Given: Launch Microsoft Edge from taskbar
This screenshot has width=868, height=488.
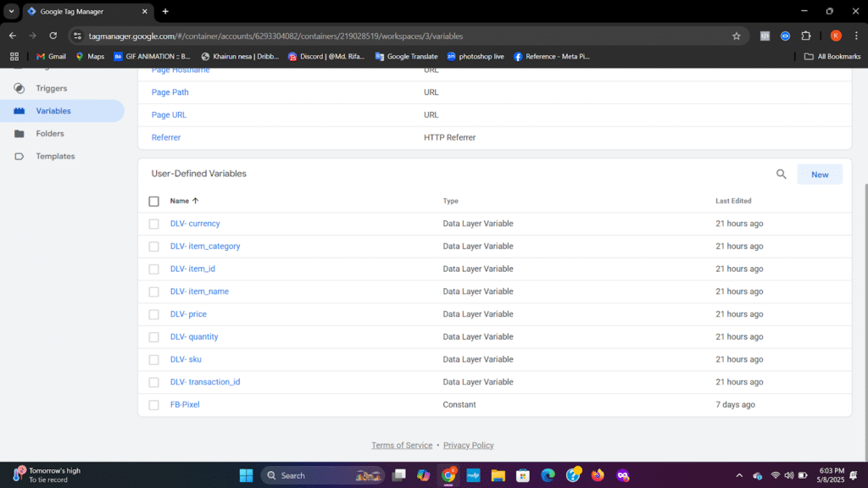Looking at the screenshot, I should pos(548,475).
